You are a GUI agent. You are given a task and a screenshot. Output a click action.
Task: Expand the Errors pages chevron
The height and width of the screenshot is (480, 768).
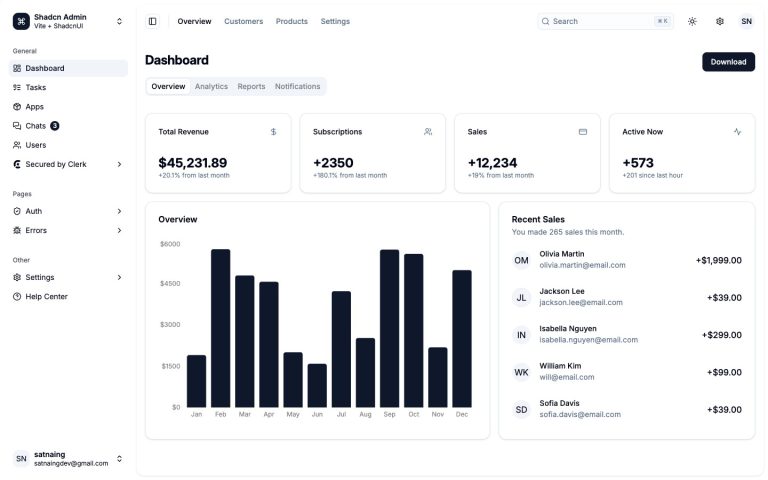(120, 231)
